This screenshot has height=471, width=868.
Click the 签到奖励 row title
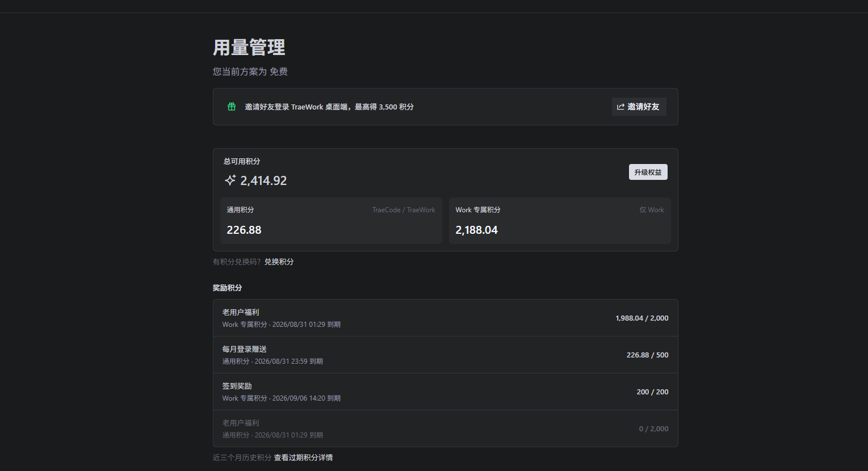click(x=237, y=386)
